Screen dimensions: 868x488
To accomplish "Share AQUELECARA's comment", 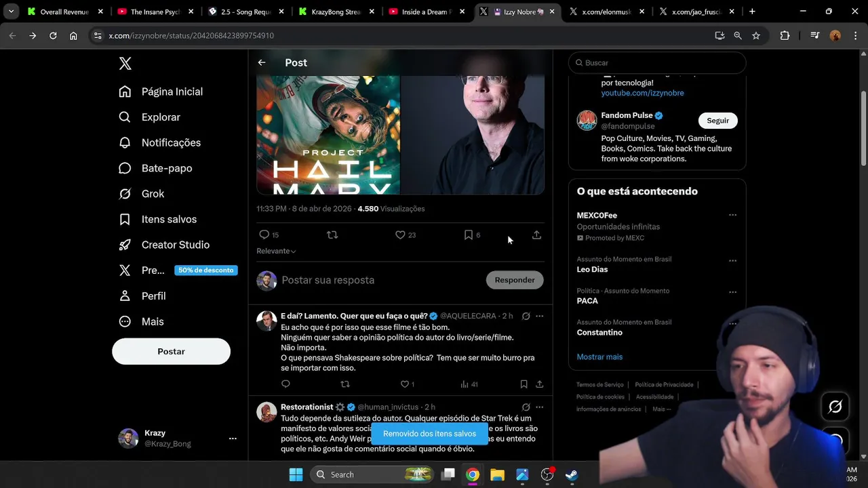I will tap(540, 384).
